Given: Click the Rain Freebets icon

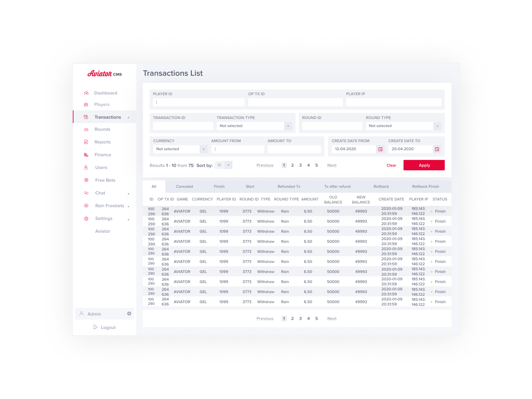Looking at the screenshot, I should (x=86, y=206).
